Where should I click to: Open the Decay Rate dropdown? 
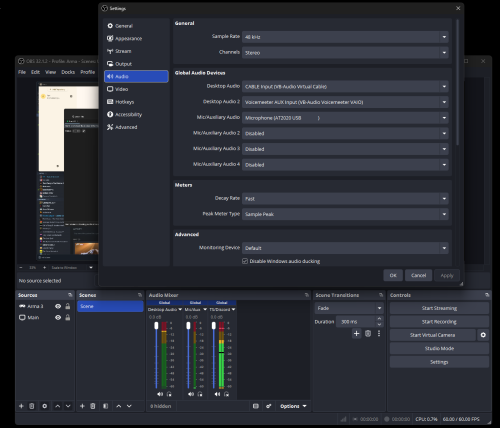(x=345, y=199)
